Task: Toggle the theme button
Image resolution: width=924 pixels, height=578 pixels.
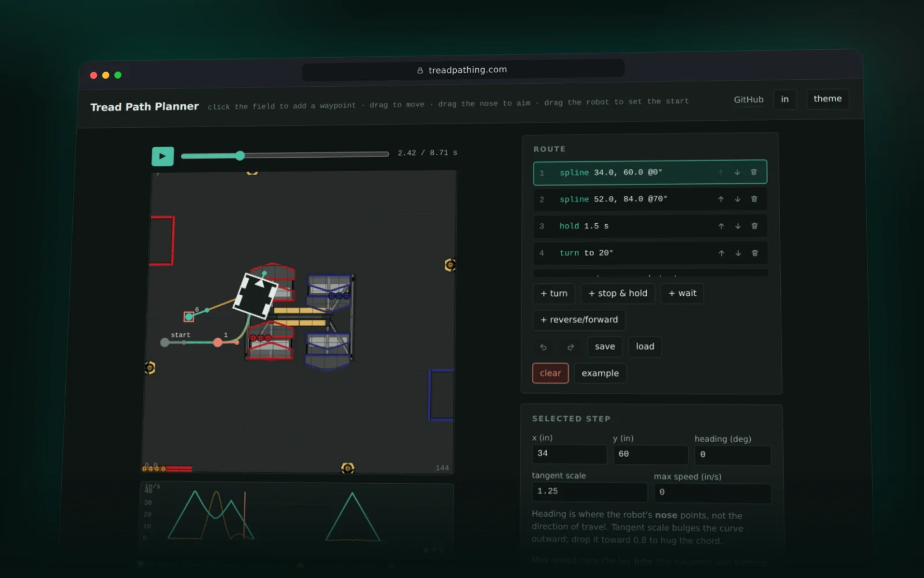Action: [828, 99]
